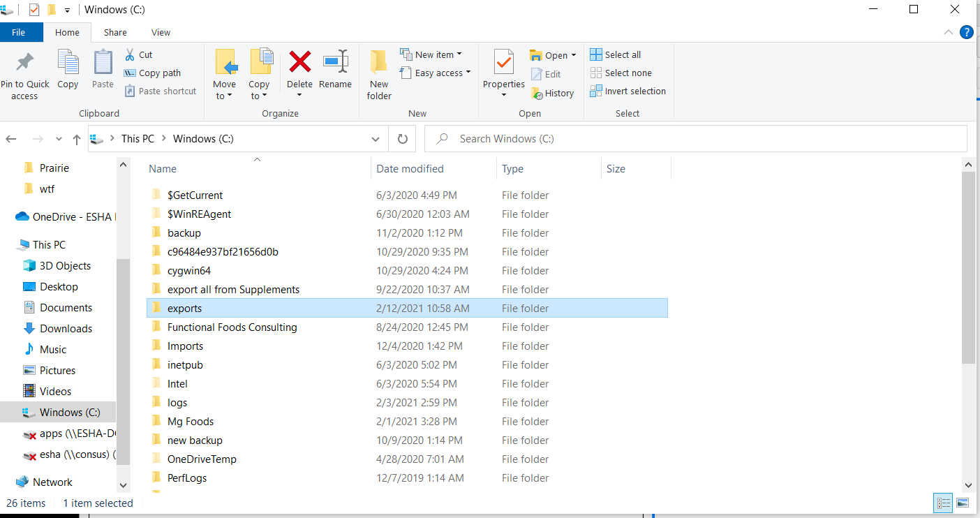This screenshot has height=518, width=980.
Task: Open the Move to dropdown
Action: pos(224,70)
